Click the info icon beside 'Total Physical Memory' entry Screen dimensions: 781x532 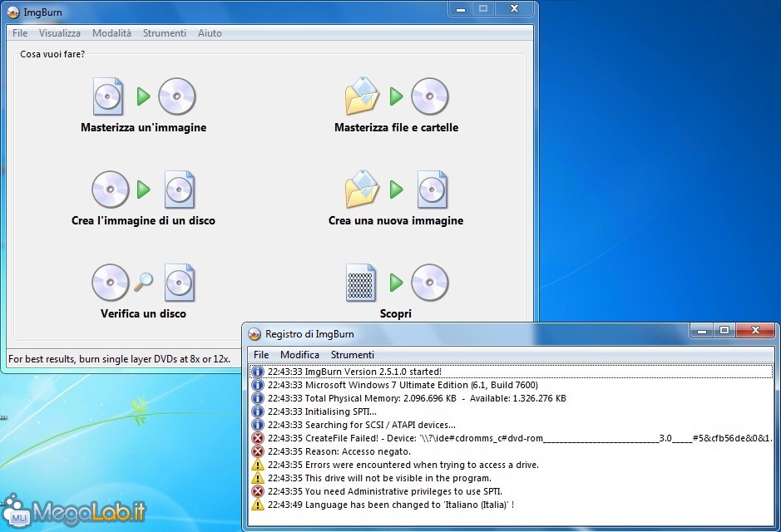click(x=258, y=398)
